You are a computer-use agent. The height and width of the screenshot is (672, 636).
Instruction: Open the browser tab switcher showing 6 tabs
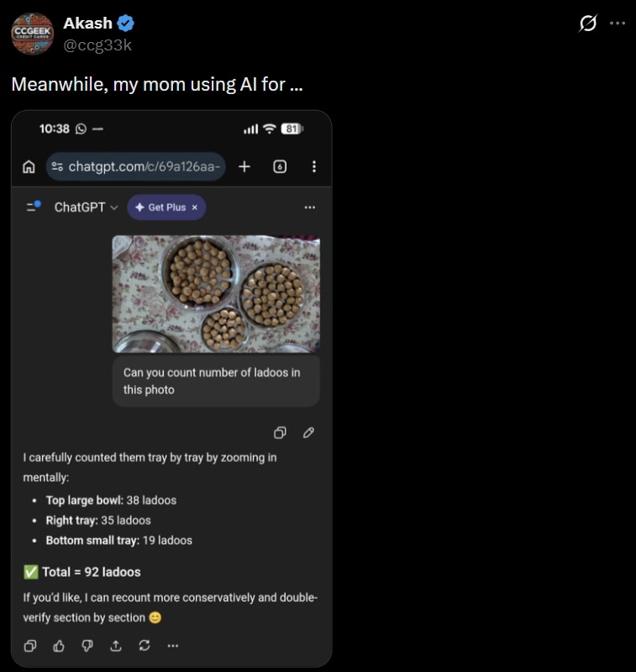pos(281,166)
